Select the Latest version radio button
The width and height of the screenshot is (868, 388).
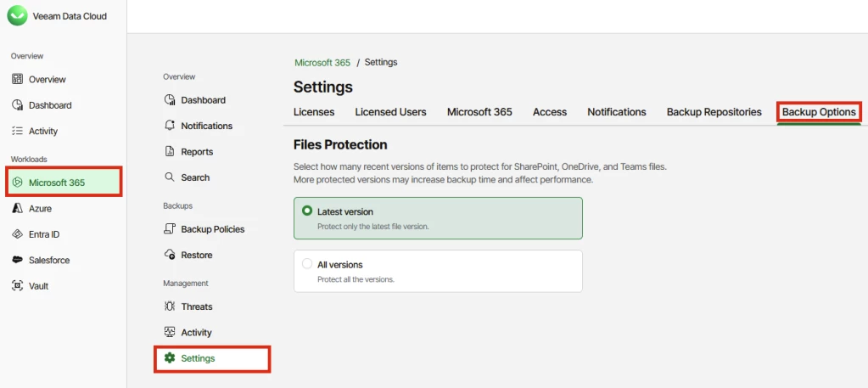[307, 211]
